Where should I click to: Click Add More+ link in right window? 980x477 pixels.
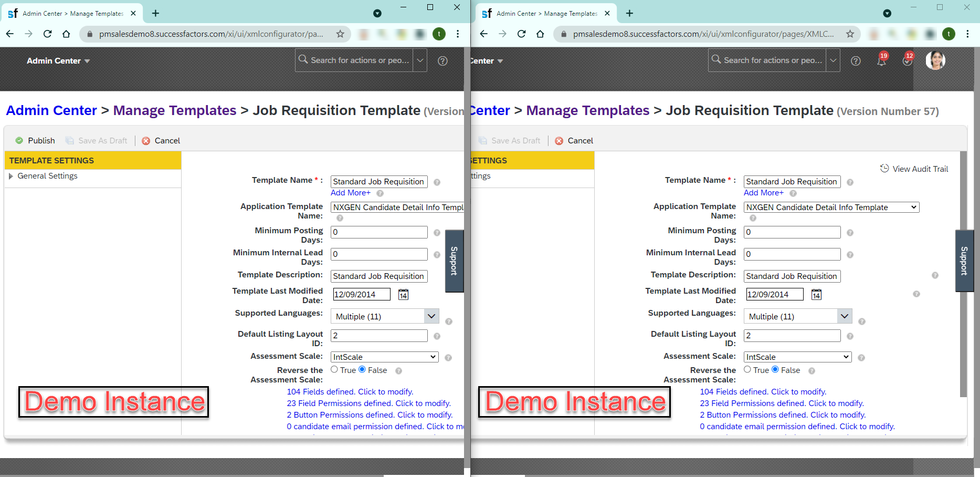coord(764,193)
